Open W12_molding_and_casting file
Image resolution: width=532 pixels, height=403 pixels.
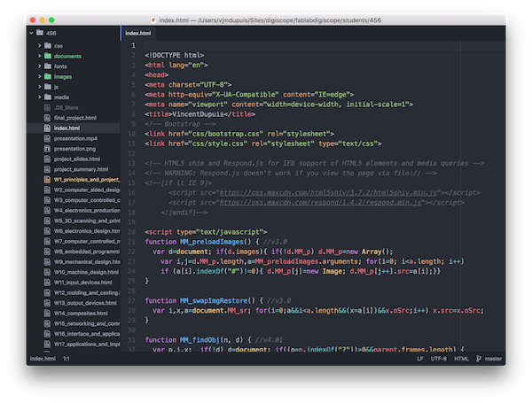[87, 292]
